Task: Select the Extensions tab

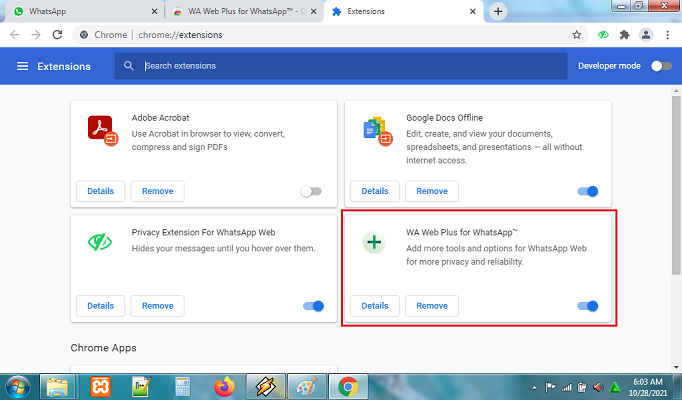Action: [x=402, y=11]
